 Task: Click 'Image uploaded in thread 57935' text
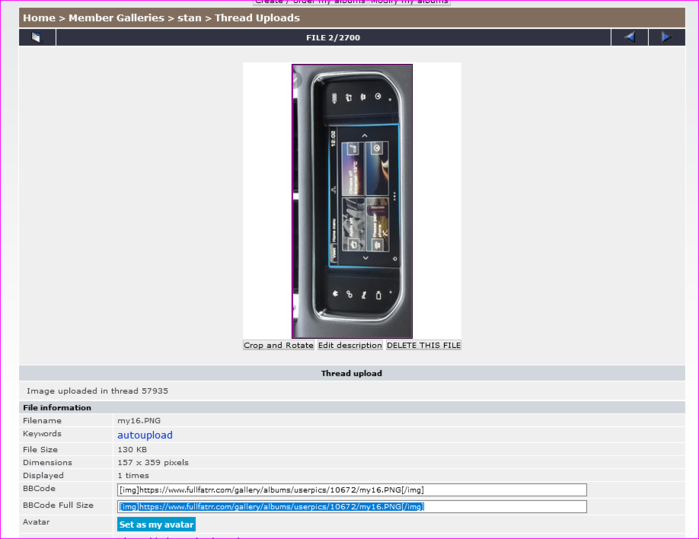pos(98,391)
